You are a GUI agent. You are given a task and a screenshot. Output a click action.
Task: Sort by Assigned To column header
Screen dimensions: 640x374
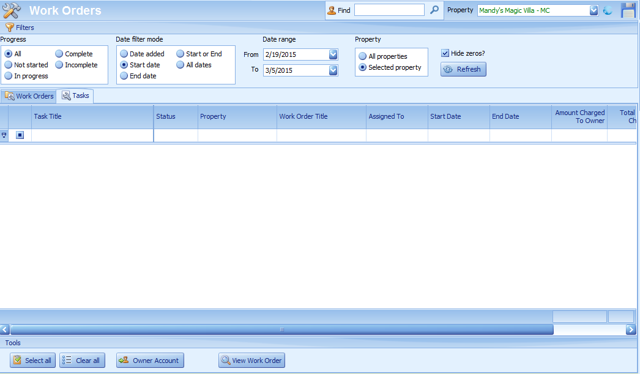pyautogui.click(x=397, y=117)
